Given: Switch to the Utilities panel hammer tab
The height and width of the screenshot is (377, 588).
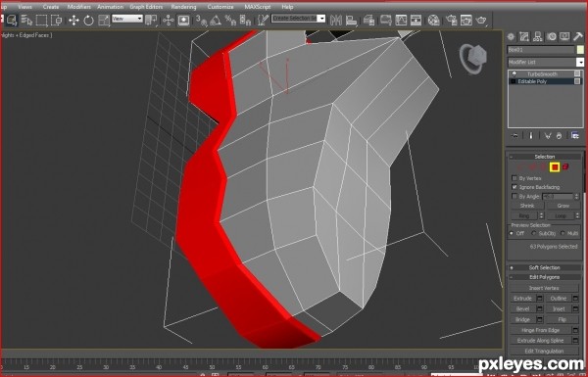Looking at the screenshot, I should (578, 36).
